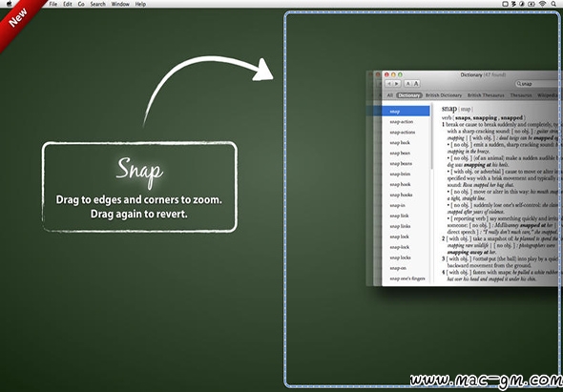
Task: Open 'snap one's fingers' entry
Action: click(407, 279)
